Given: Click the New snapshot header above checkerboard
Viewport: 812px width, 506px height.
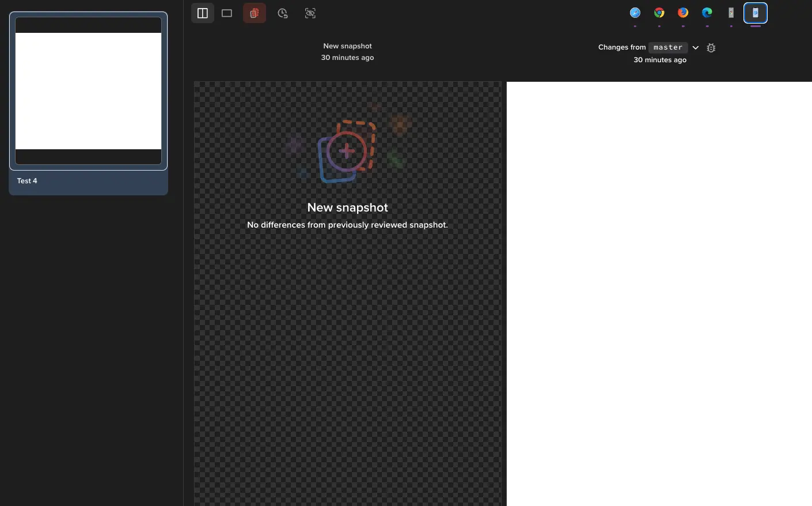Looking at the screenshot, I should 347,46.
